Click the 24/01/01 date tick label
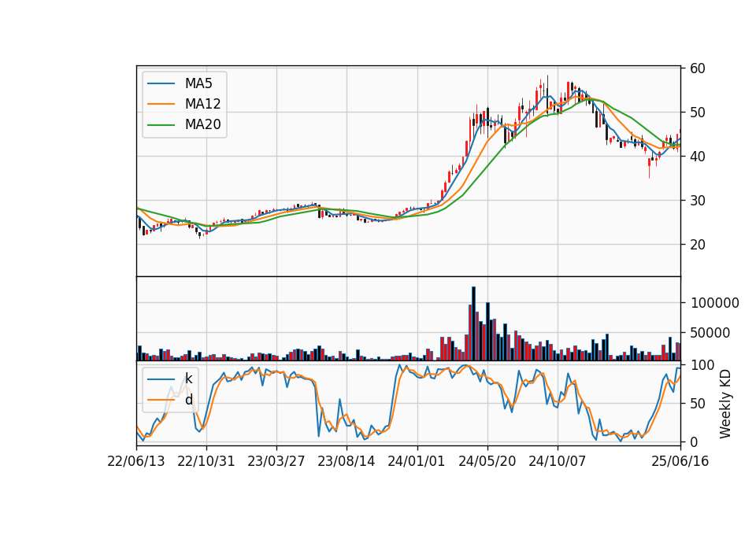Image resolution: width=756 pixels, height=543 pixels. coord(417,461)
